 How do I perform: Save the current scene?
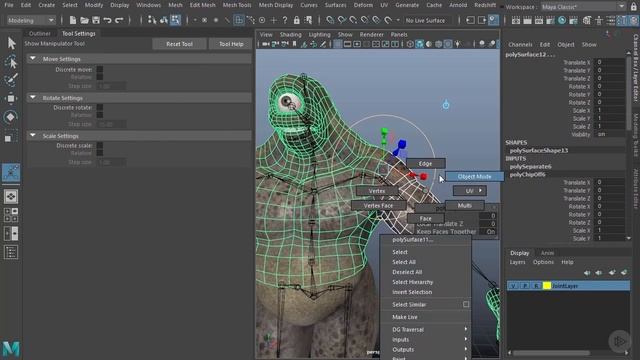pos(96,20)
